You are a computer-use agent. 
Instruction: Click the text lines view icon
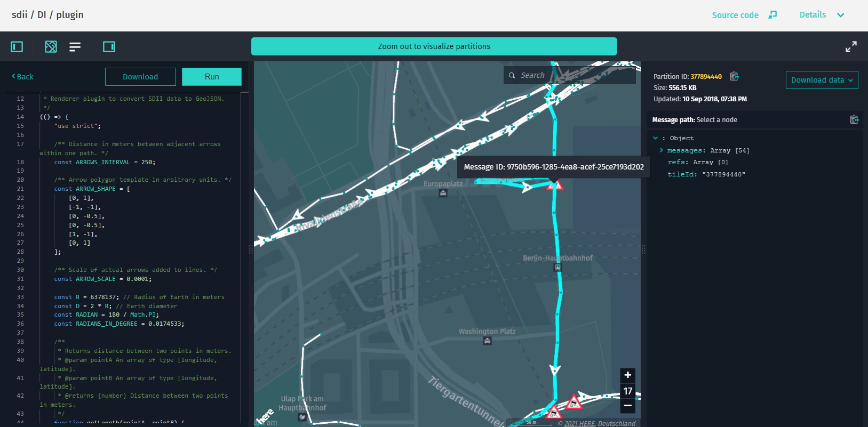[75, 47]
